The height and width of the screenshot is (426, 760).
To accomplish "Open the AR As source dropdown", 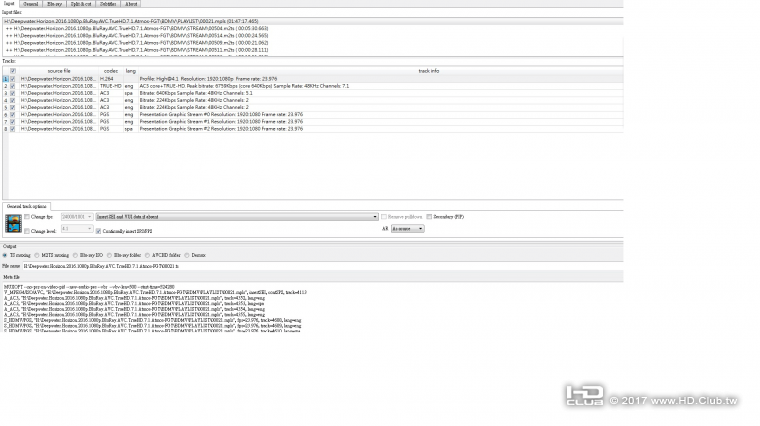I will click(408, 228).
